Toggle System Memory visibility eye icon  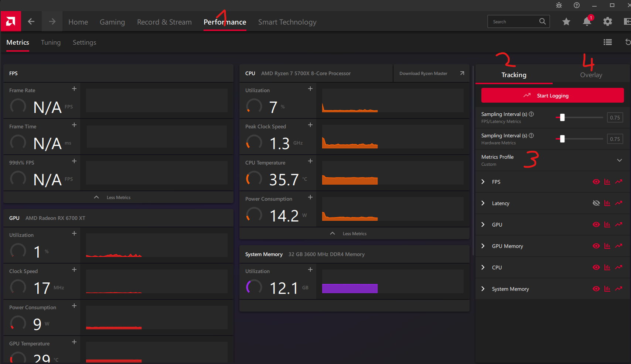click(x=596, y=289)
